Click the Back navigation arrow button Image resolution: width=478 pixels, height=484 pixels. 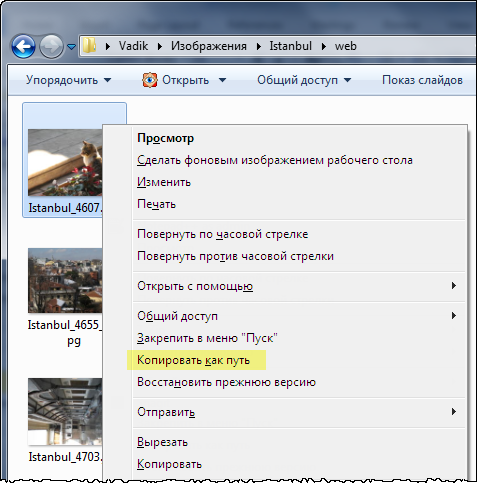pos(23,46)
